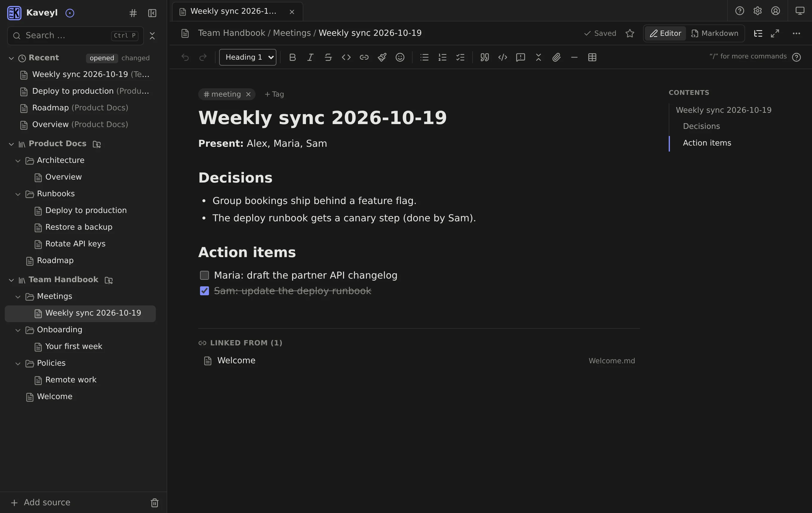Create a bullet list
Viewport: 812px width, 513px height.
pyautogui.click(x=425, y=57)
